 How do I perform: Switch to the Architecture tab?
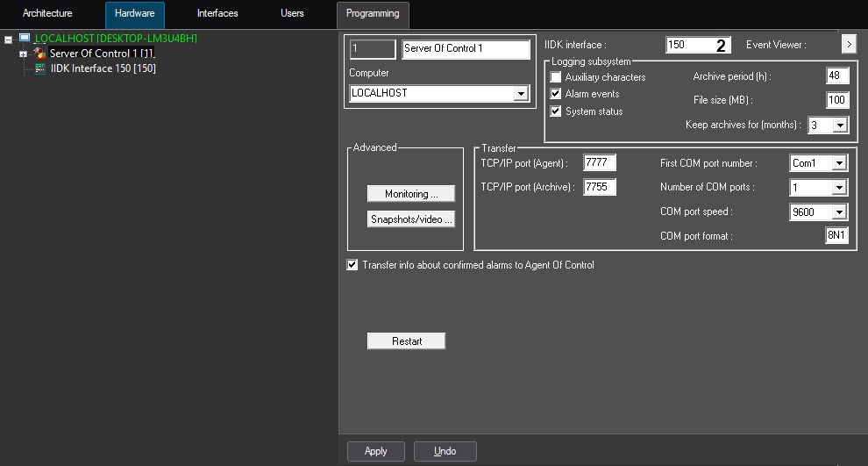47,14
